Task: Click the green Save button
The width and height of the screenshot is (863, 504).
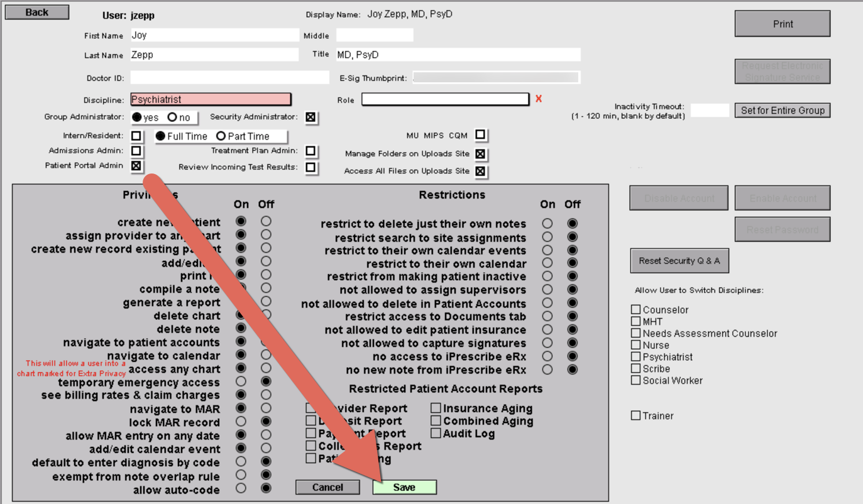Action: tap(404, 488)
